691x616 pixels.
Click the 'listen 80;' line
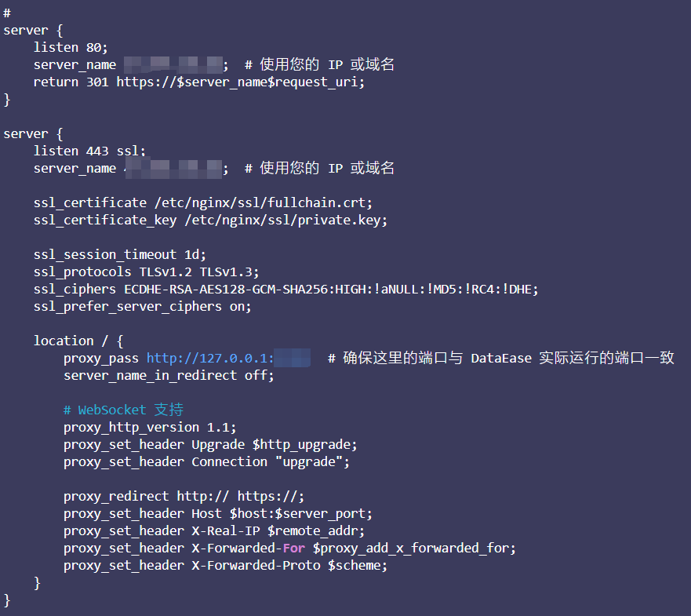(71, 47)
